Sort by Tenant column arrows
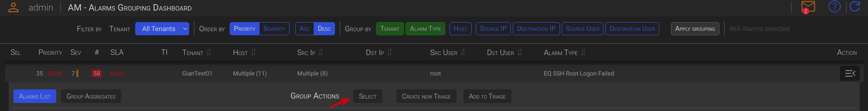Viewport: 868px width, 111px height. [x=209, y=52]
